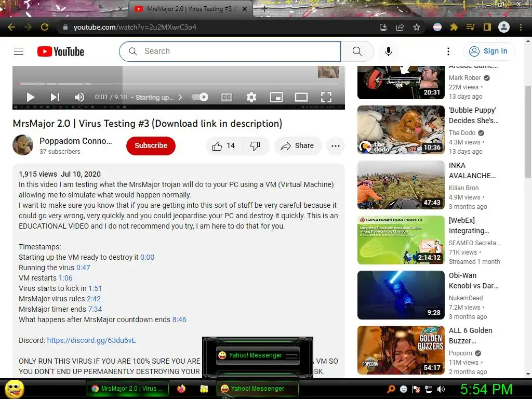Click the YouTube logo
This screenshot has width=532, height=399.
[61, 51]
